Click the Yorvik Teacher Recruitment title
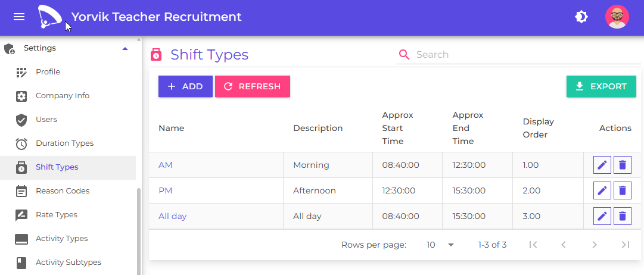The image size is (644, 275). coord(157,17)
